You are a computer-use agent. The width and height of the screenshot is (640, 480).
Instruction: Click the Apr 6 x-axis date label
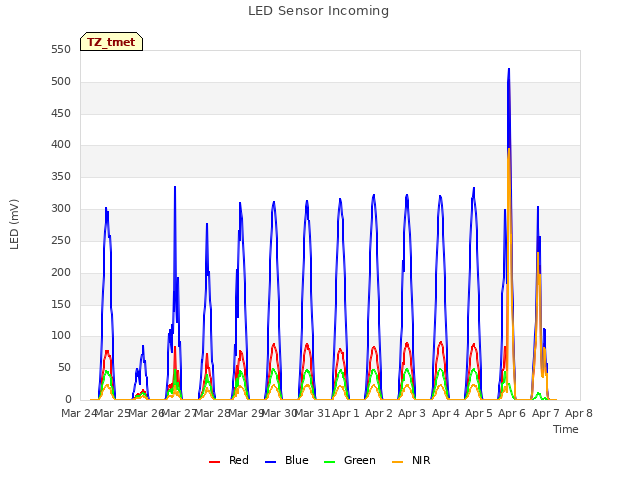(512, 413)
